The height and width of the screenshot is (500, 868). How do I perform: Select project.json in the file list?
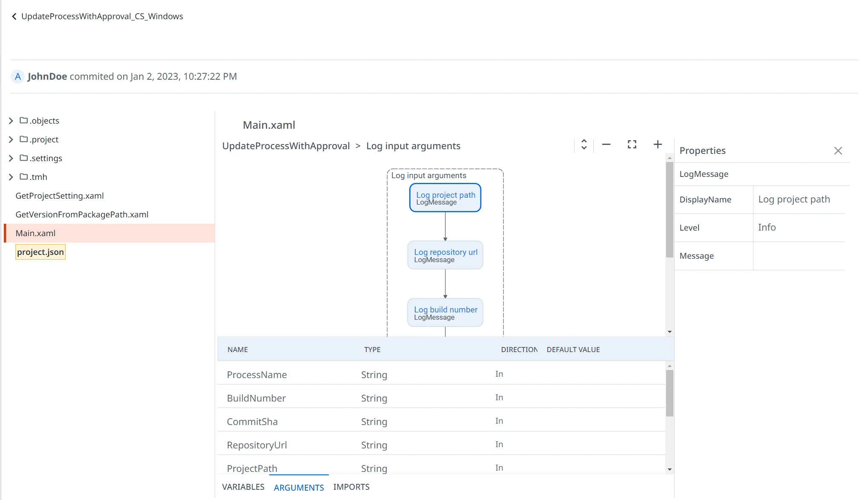[40, 252]
